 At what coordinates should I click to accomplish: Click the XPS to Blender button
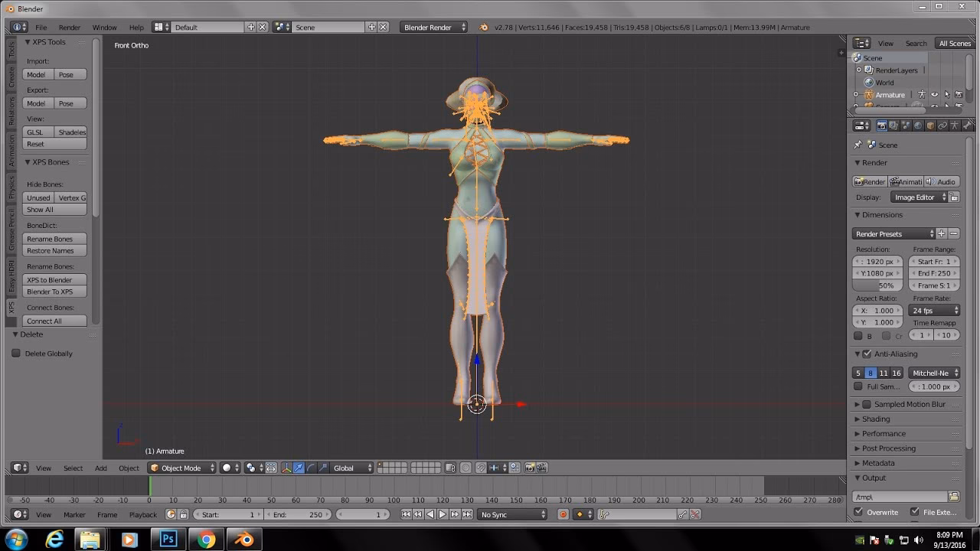[x=55, y=280]
